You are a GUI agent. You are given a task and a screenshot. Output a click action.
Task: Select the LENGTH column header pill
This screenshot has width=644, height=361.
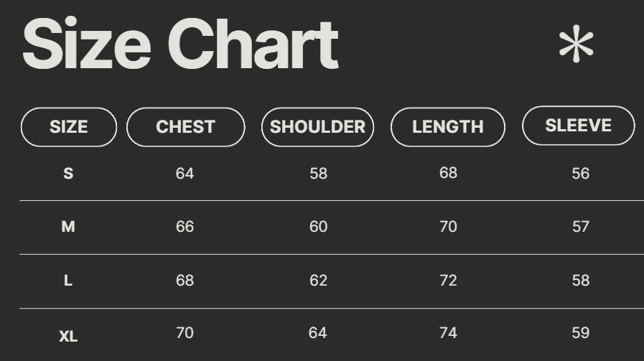(x=448, y=127)
